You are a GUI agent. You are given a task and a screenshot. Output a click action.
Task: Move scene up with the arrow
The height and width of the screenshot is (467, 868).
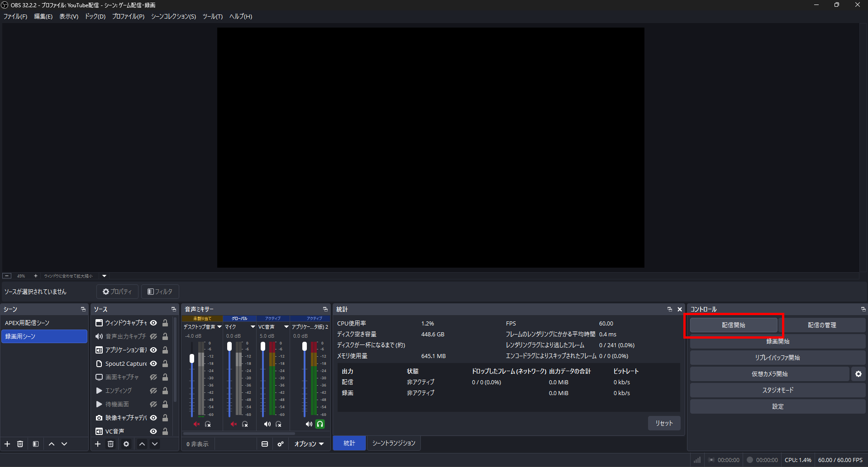click(x=52, y=444)
